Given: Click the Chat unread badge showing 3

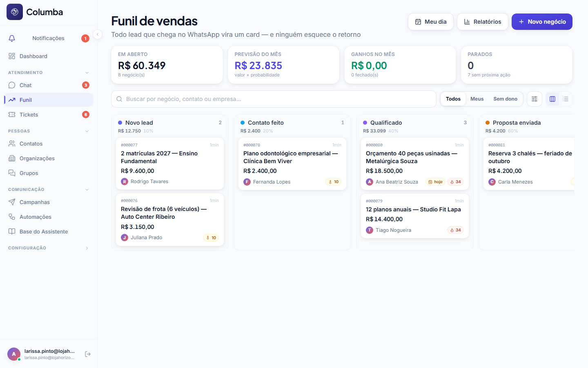Looking at the screenshot, I should [x=86, y=85].
